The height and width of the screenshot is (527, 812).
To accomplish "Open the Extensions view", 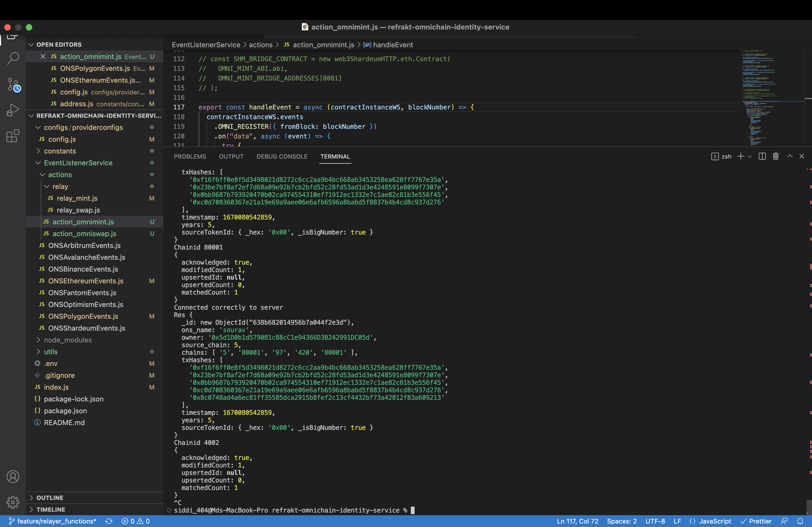I will click(x=13, y=136).
